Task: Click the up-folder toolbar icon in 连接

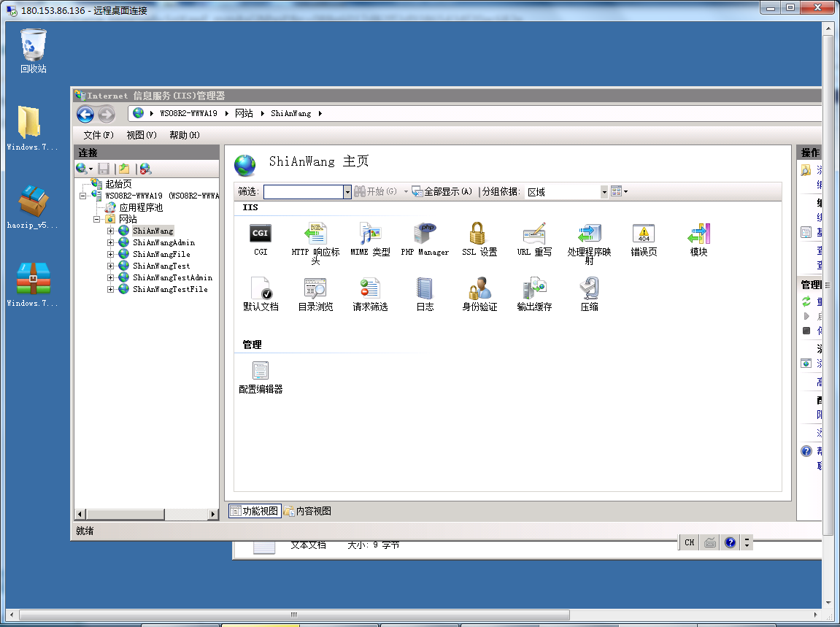Action: 124,169
